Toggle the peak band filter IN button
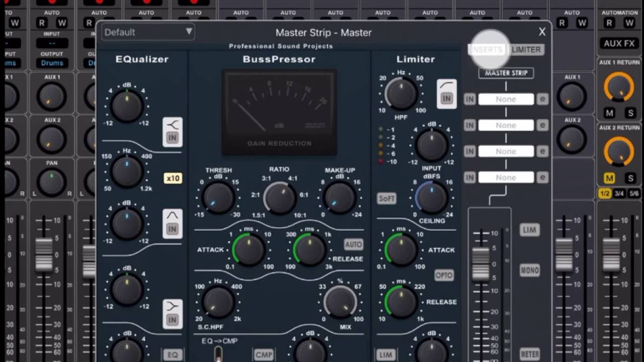The height and width of the screenshot is (362, 644). [x=173, y=229]
